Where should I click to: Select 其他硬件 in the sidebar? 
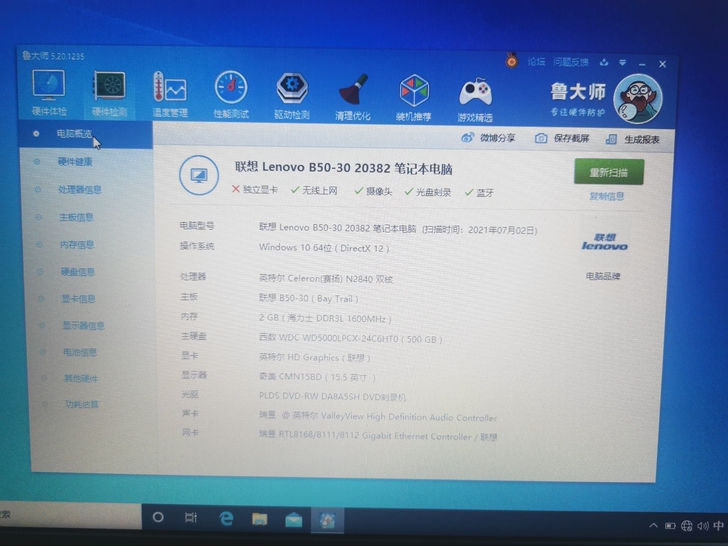tap(81, 378)
